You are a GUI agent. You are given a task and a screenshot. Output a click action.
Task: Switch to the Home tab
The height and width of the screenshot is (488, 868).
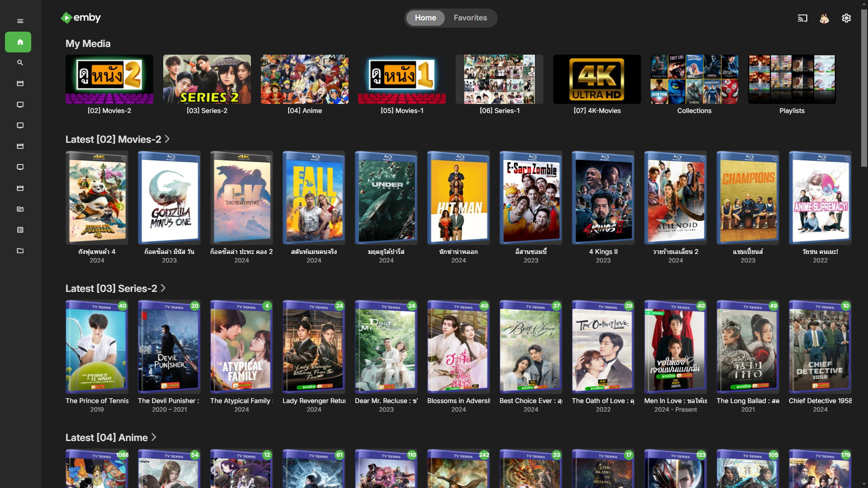425,18
